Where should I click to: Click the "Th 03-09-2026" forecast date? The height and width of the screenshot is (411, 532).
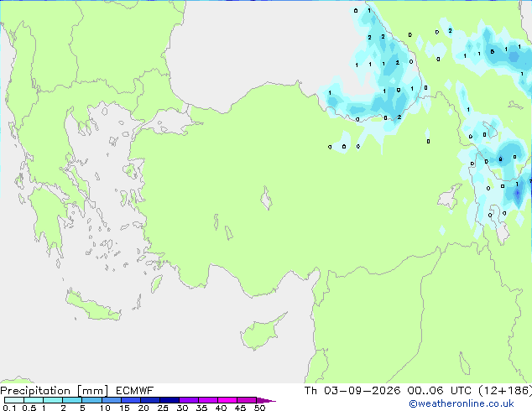coord(352,391)
